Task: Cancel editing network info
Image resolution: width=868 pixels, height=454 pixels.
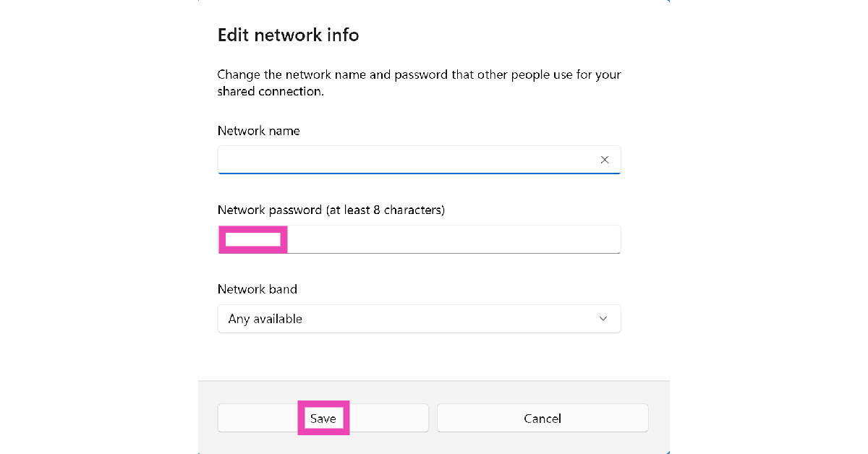Action: tap(542, 418)
